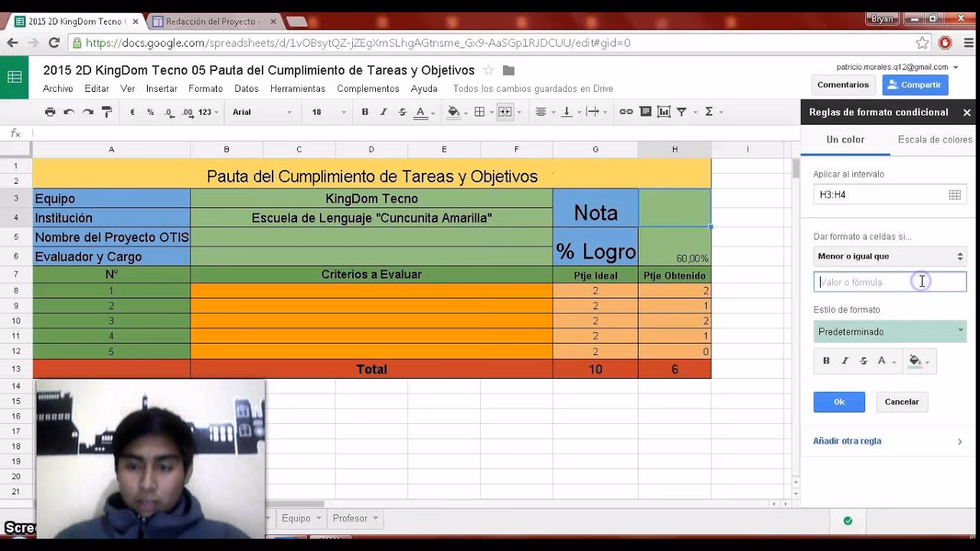The image size is (980, 551).
Task: Select the Insert chart icon
Action: (x=664, y=112)
